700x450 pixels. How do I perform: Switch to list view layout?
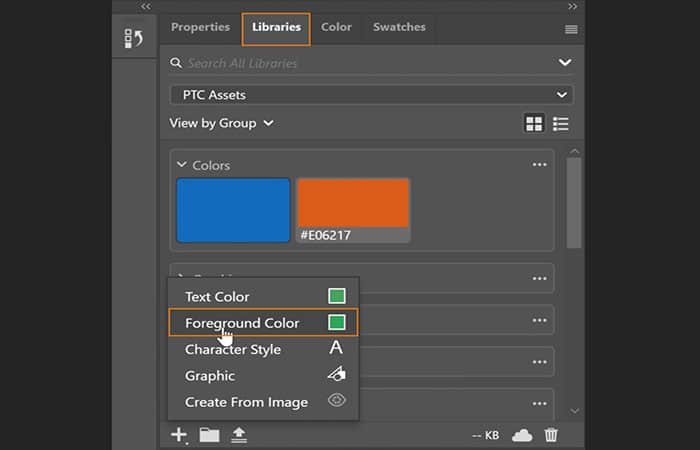coord(561,124)
